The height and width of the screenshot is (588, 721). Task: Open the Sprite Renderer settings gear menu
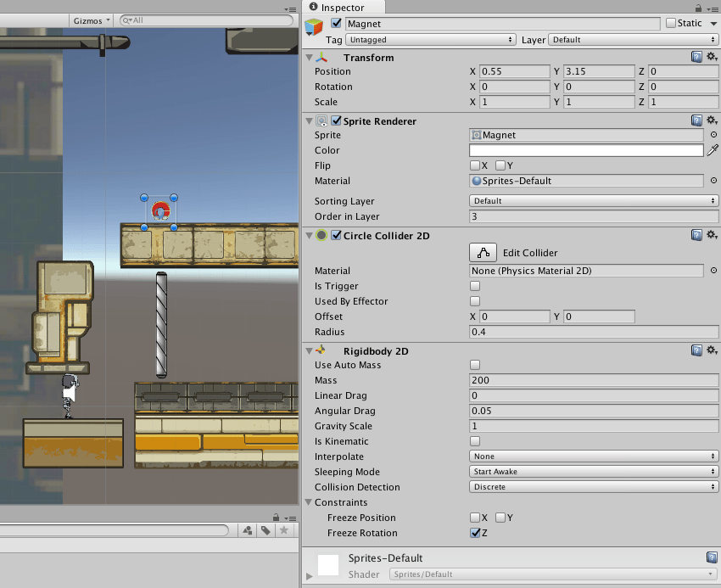(x=712, y=121)
